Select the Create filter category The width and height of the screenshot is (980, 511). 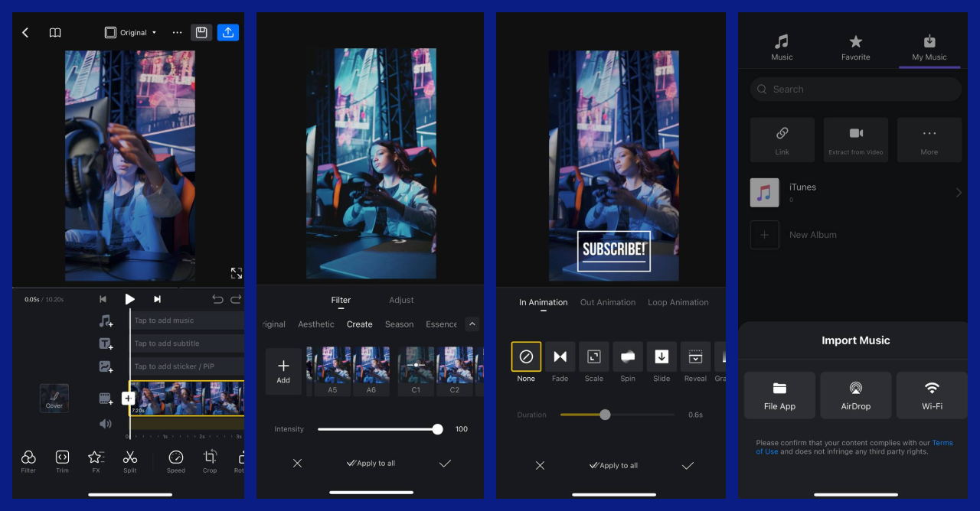click(360, 324)
